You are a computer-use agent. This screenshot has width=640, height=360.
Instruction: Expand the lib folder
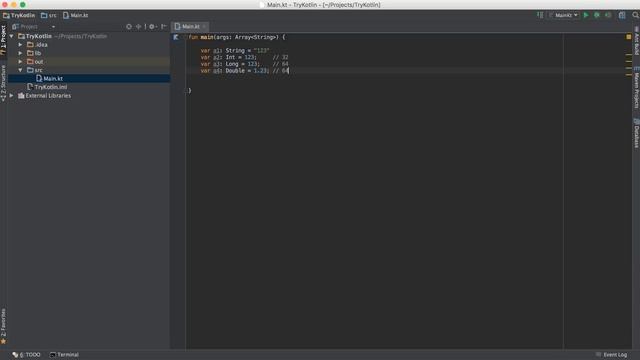tap(20, 53)
